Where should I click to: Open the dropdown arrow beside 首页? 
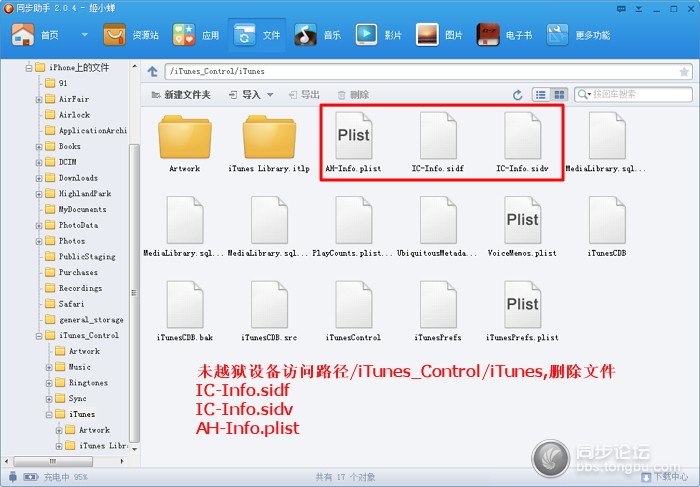point(84,35)
